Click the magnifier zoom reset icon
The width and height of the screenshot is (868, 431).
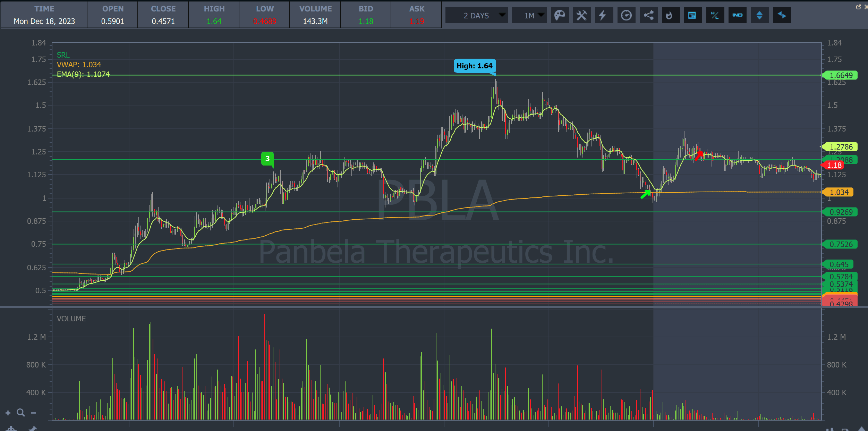[21, 413]
